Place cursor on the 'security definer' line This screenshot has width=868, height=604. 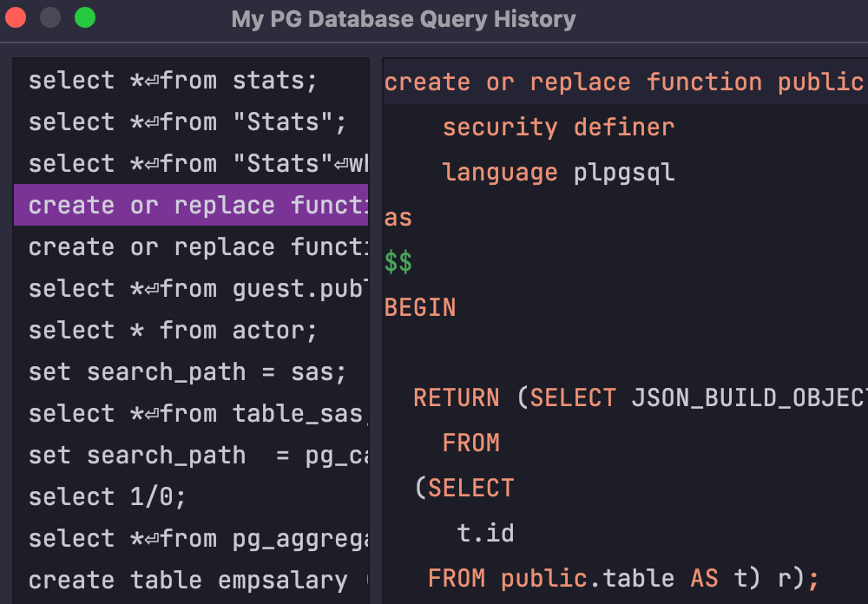pyautogui.click(x=558, y=128)
